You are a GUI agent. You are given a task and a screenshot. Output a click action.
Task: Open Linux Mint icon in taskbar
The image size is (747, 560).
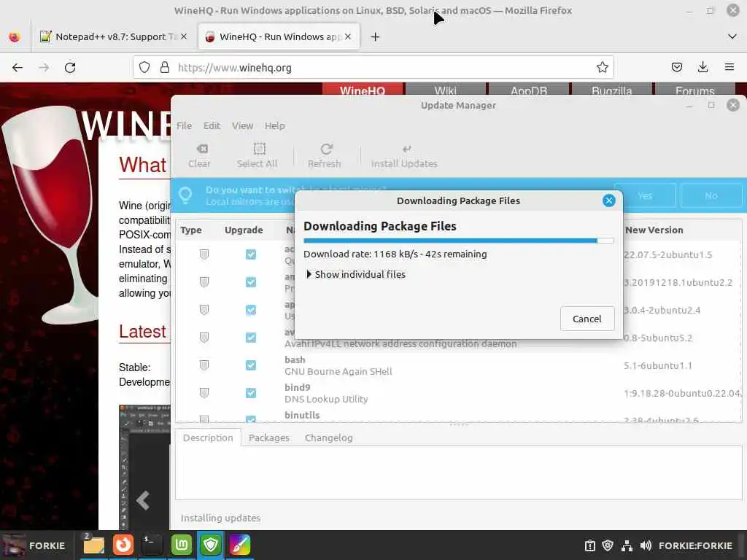pos(181,545)
